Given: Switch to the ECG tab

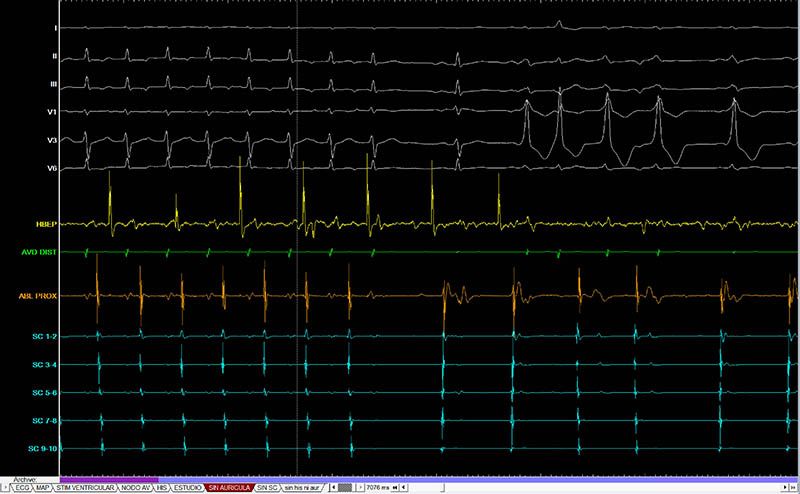Looking at the screenshot, I should pyautogui.click(x=21, y=487).
